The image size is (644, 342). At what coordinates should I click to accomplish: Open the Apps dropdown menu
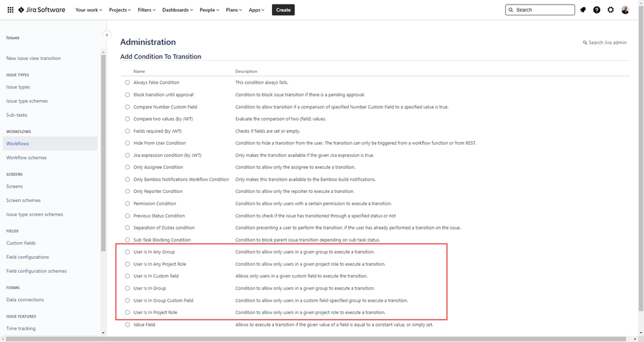(257, 10)
